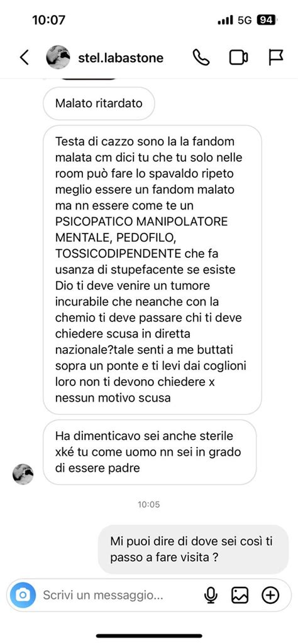298x644 pixels.
Task: Tap the plus circle icon for more options
Action: [270, 595]
